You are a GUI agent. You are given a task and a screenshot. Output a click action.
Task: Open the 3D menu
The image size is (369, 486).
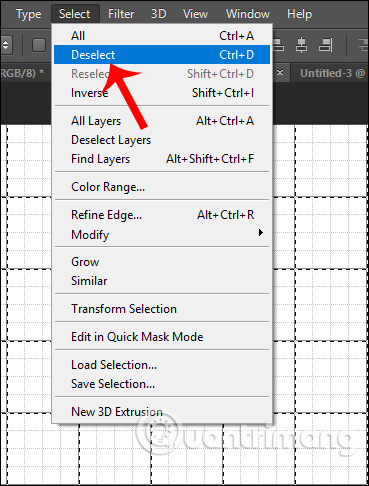158,14
